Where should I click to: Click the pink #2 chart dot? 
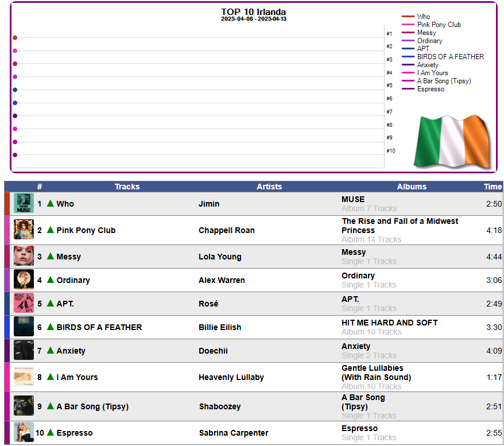(x=15, y=51)
